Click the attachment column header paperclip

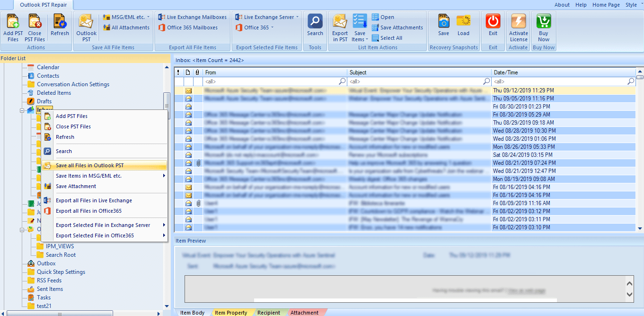coord(198,72)
